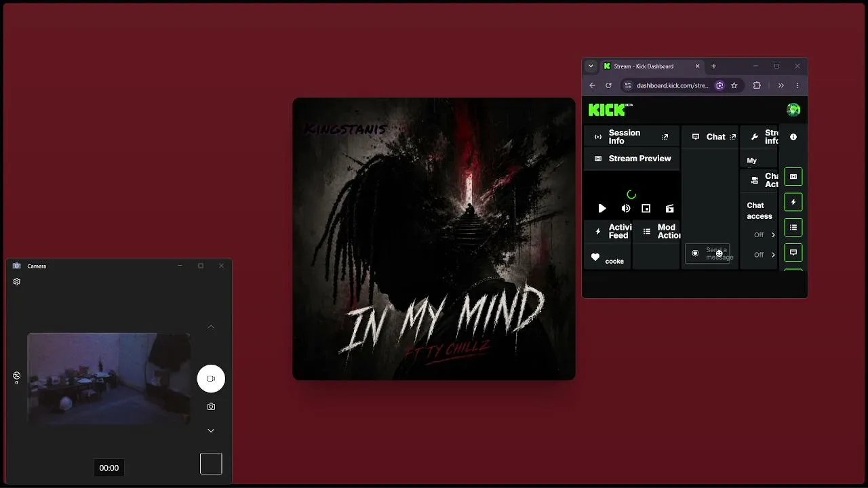Viewport: 868px width, 488px height.
Task: Click the In My Mind album cover
Action: click(x=434, y=239)
